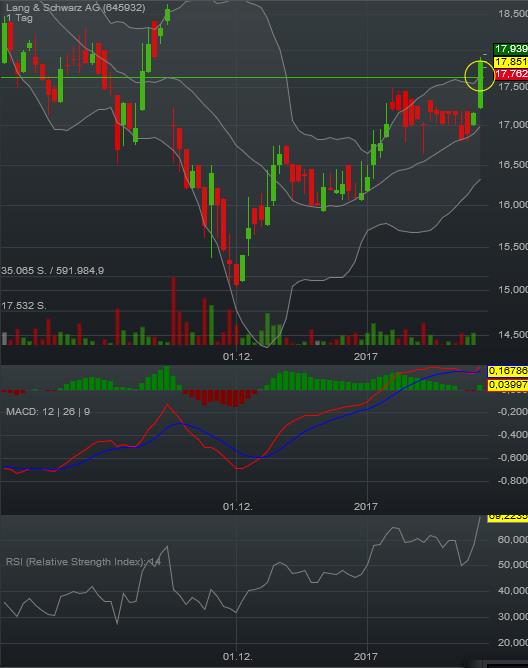The height and width of the screenshot is (668, 528).
Task: Click the 17,500 price axis label
Action: 513,86
